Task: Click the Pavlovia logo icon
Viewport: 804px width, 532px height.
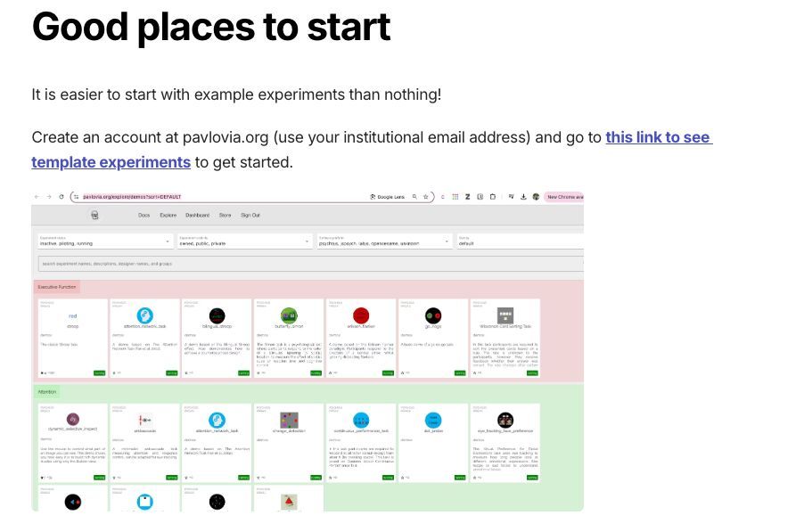Action: [94, 216]
